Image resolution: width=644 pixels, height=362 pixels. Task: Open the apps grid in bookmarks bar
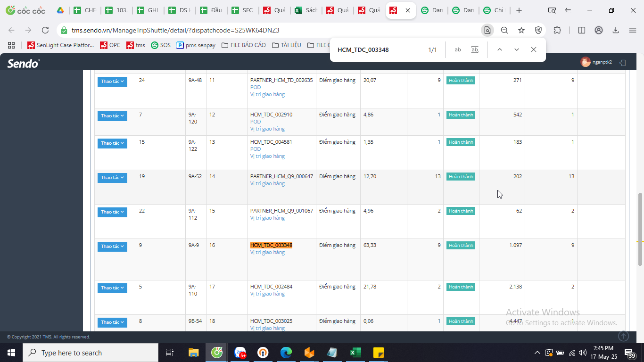[x=11, y=45]
